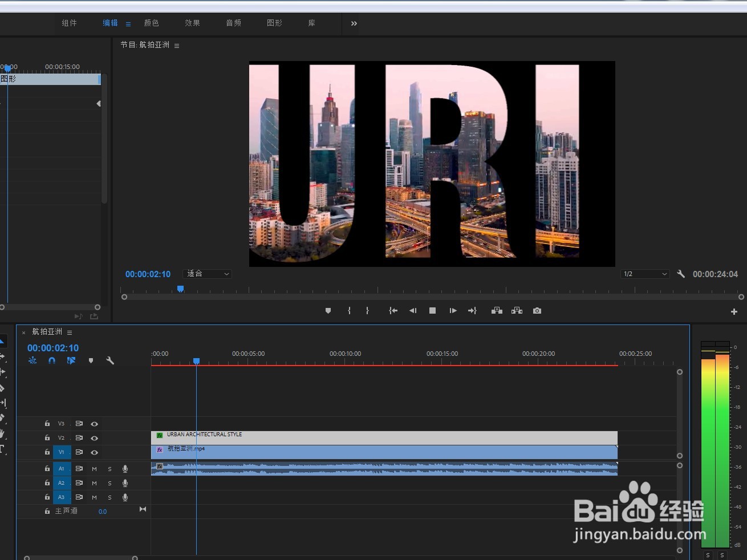Hide track V2 output eye
The width and height of the screenshot is (747, 560).
[x=95, y=438]
